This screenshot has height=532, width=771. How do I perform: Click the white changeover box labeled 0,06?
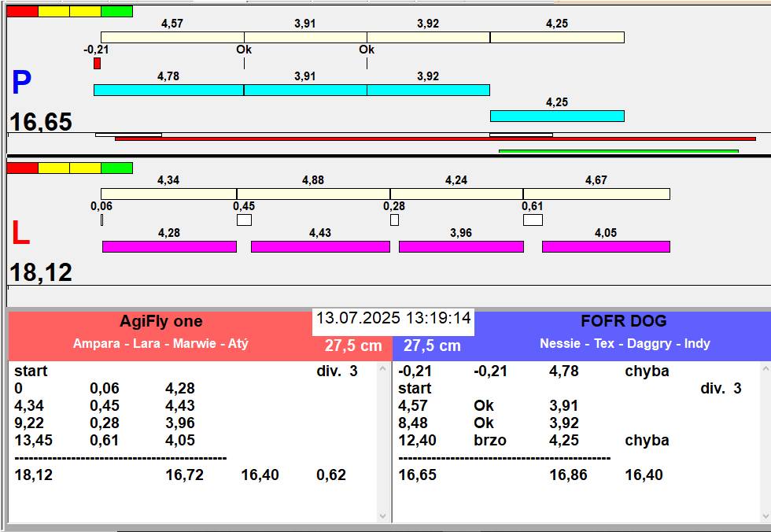[x=101, y=220]
